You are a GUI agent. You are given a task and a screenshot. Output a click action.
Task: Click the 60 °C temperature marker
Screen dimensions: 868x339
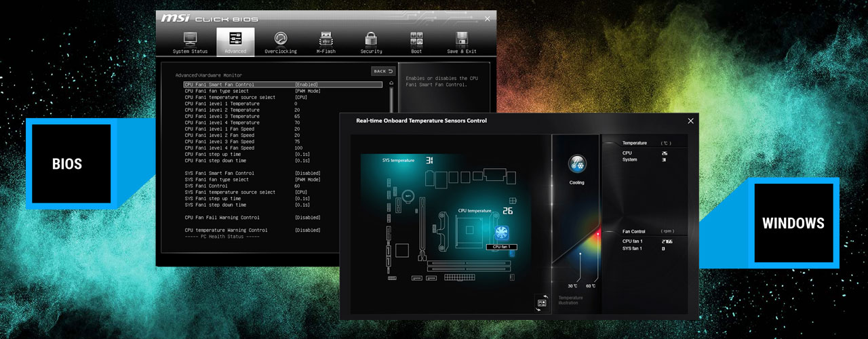coord(590,286)
